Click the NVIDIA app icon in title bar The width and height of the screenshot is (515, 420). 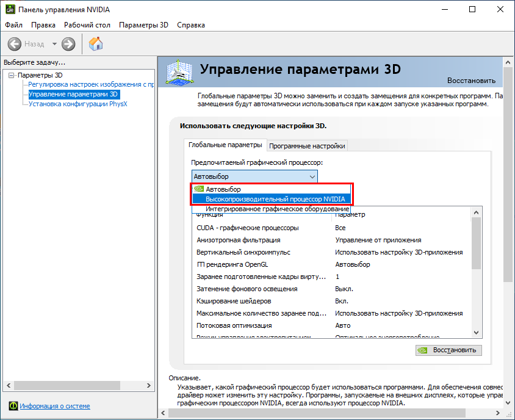10,9
